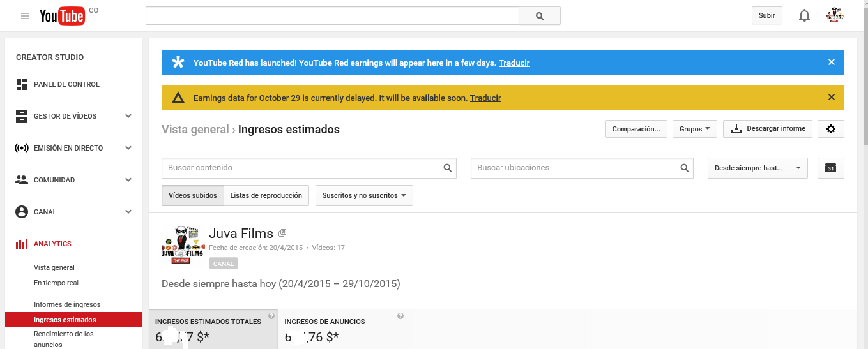Viewport: 868px width, 349px height.
Task: Click the Juva Films channel thumbnail
Action: click(182, 245)
